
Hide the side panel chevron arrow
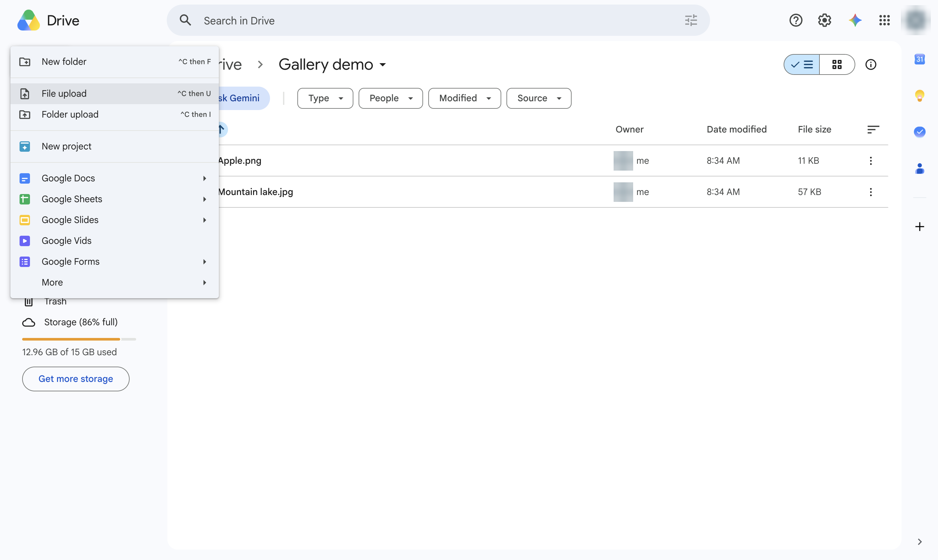click(919, 541)
